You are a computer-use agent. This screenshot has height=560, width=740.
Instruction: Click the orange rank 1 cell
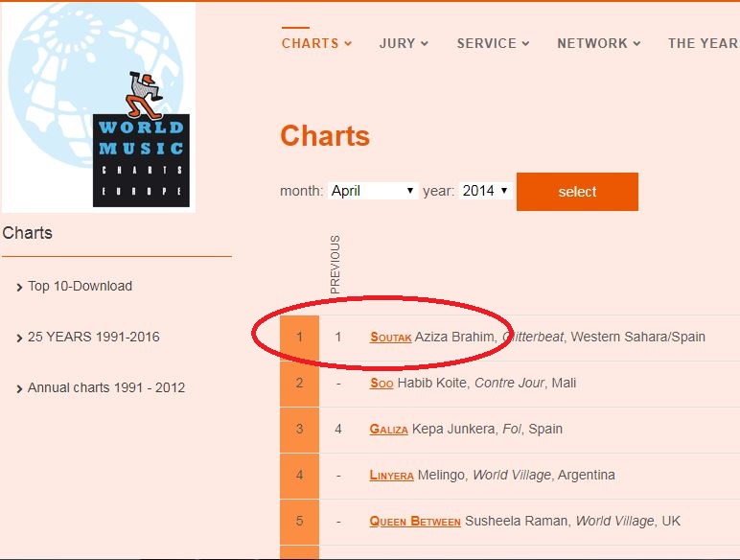pos(299,338)
